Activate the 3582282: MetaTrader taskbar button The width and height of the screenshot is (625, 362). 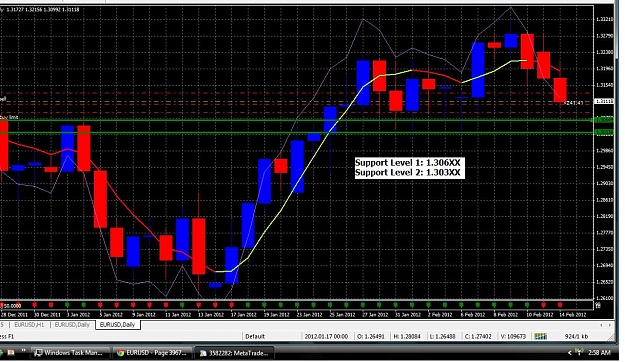click(x=235, y=353)
